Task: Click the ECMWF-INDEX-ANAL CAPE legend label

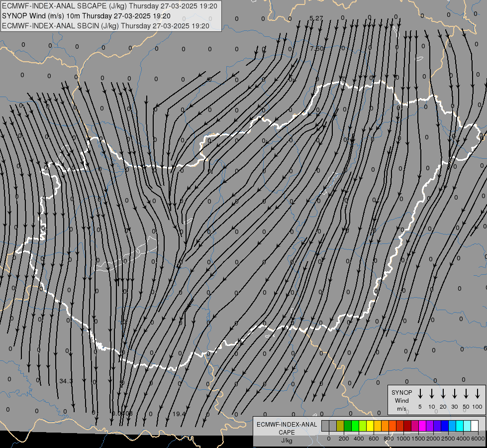Action: (x=287, y=428)
